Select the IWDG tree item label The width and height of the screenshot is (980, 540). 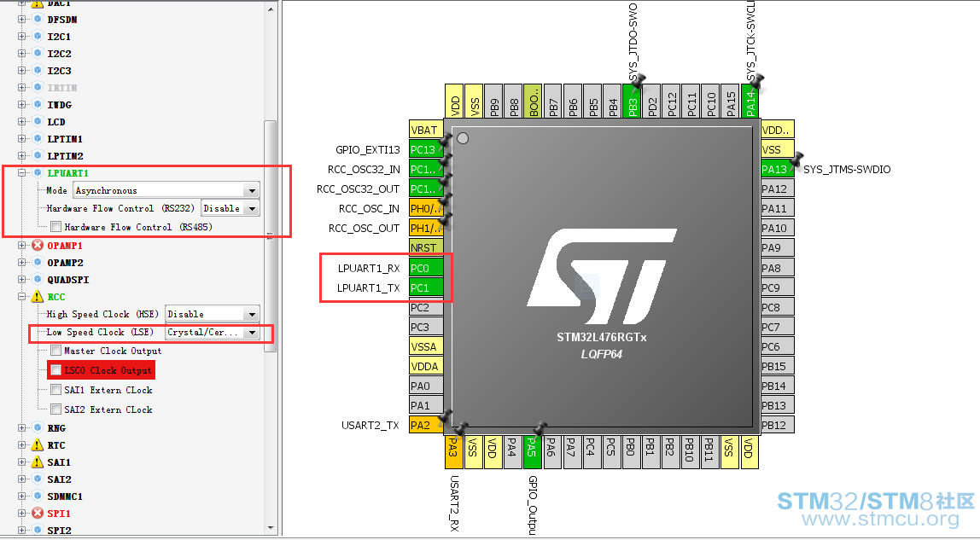click(x=60, y=105)
